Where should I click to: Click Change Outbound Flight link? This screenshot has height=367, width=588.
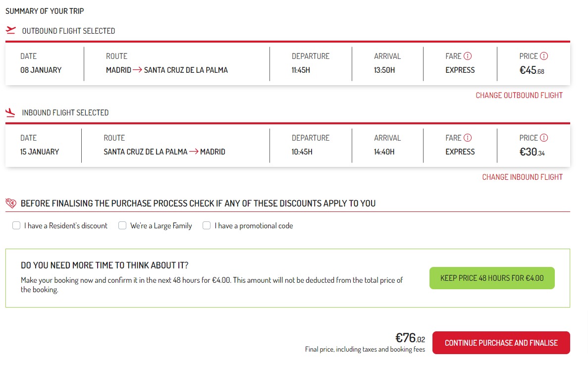click(x=519, y=96)
